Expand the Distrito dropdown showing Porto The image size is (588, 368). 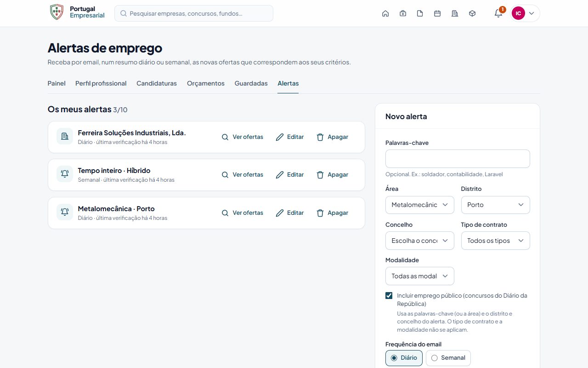point(495,205)
